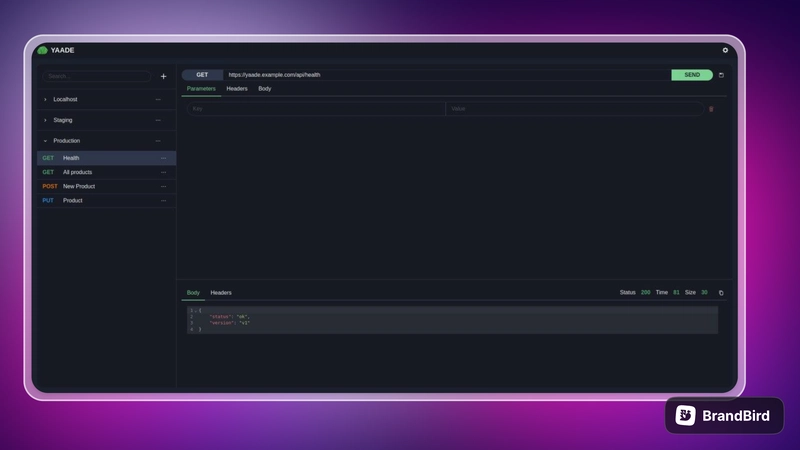Select the response Headers tab
Viewport: 800px width, 450px height.
pos(221,293)
